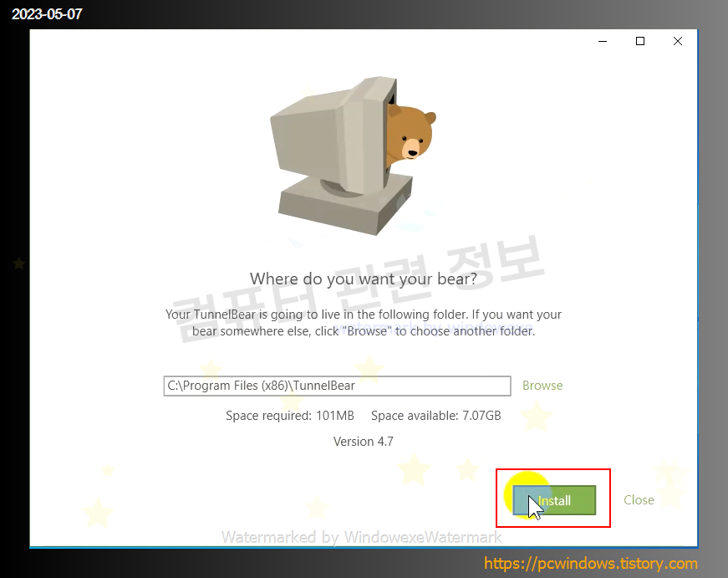The width and height of the screenshot is (728, 578).
Task: Maximize the TunnelBear installer window
Action: point(640,41)
